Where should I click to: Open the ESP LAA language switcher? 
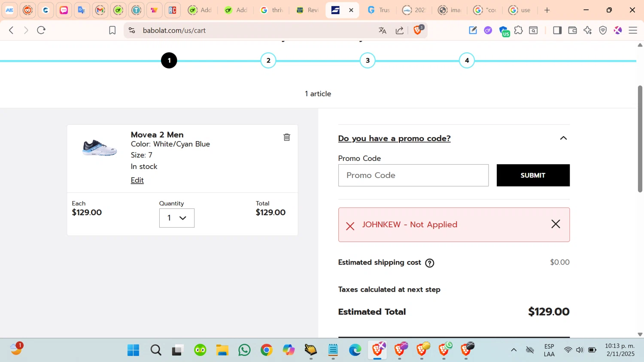tap(549, 350)
